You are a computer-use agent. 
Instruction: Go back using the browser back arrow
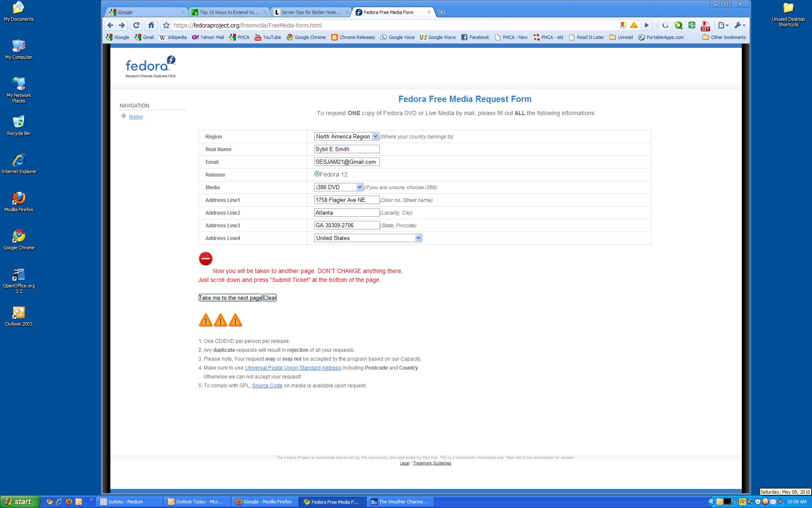pos(110,25)
